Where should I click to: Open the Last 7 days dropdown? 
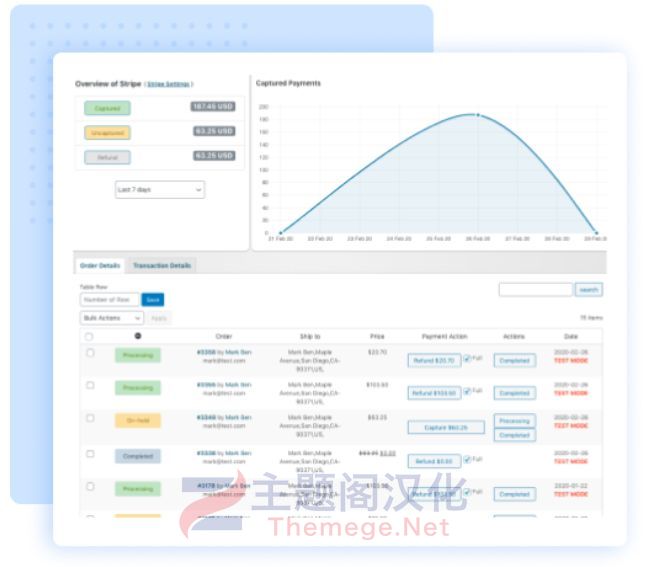click(x=160, y=190)
